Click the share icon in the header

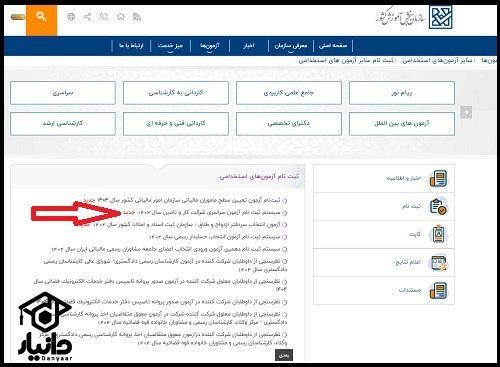(88, 16)
